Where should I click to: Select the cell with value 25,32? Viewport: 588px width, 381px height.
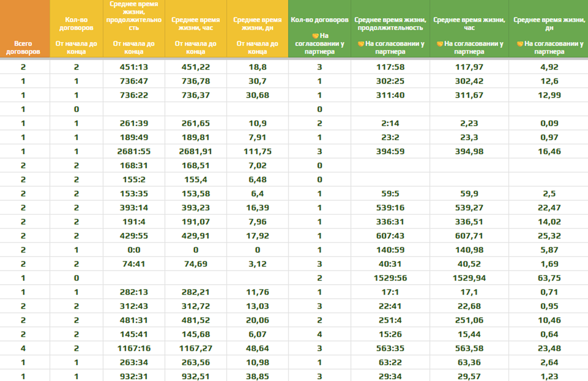point(549,236)
